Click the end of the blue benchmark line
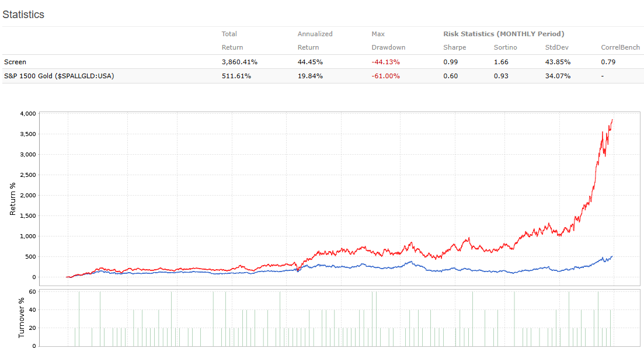This screenshot has width=644, height=348. [612, 256]
